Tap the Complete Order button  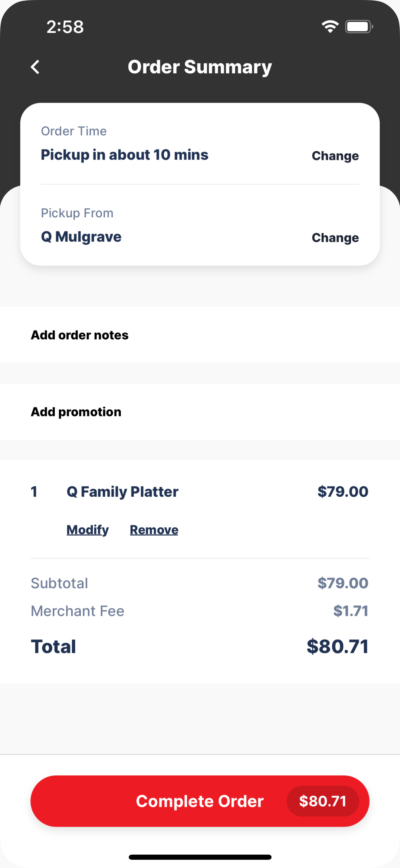200,801
